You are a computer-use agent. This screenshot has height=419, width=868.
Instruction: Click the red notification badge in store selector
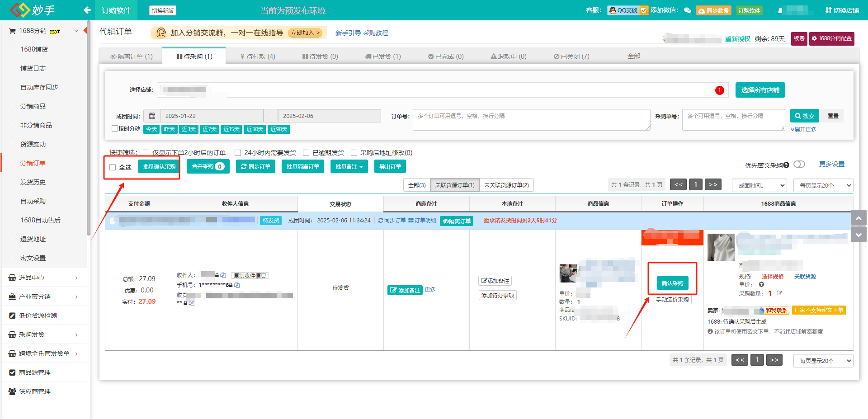[719, 90]
